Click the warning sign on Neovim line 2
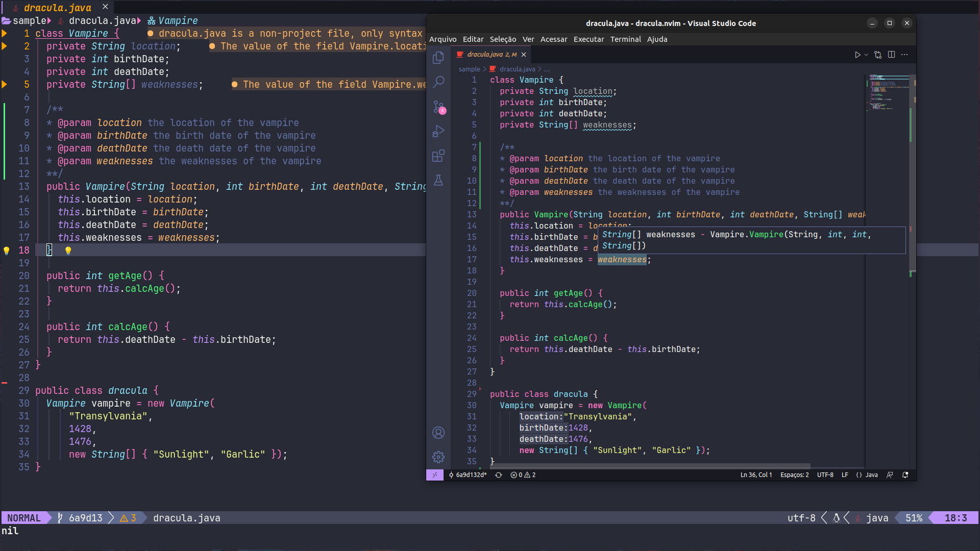The height and width of the screenshot is (551, 980). pos(5,46)
